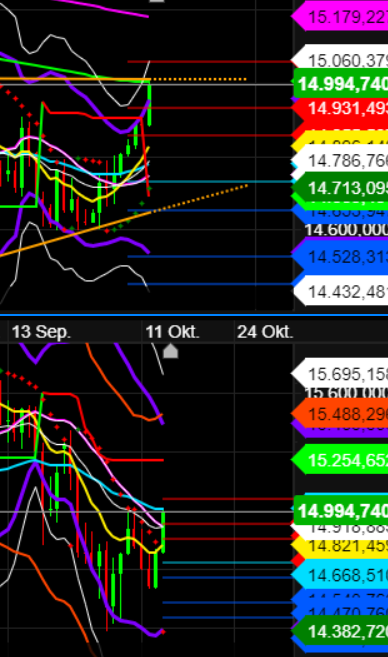Click the white 15.695,15 price label
This screenshot has width=388, height=657.
(340, 373)
